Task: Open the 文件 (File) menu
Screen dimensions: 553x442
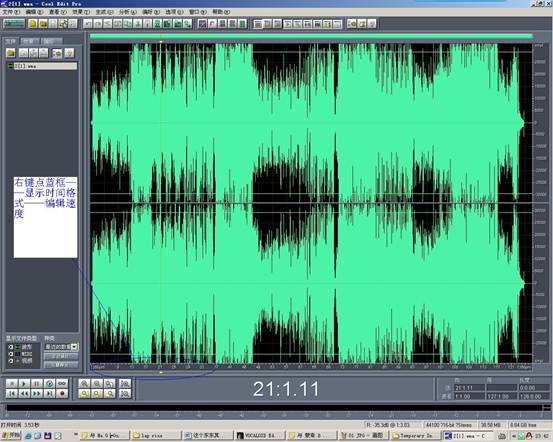Action: point(11,12)
